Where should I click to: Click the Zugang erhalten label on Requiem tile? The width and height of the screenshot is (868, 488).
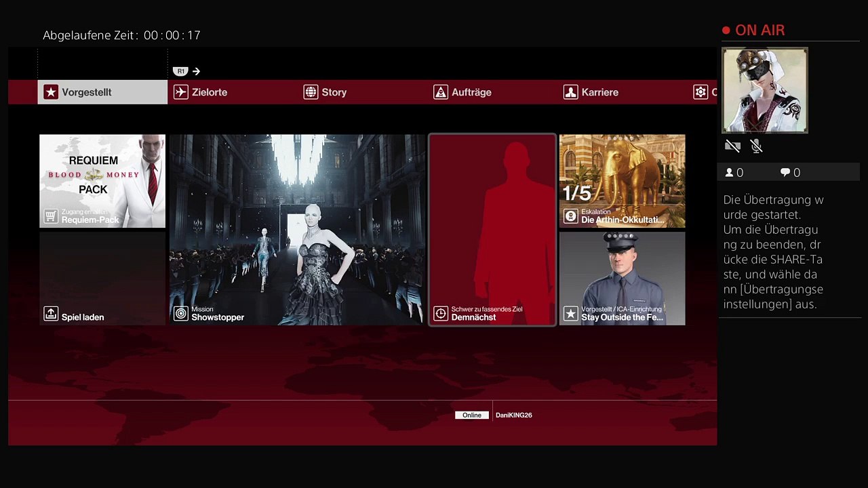[85, 212]
